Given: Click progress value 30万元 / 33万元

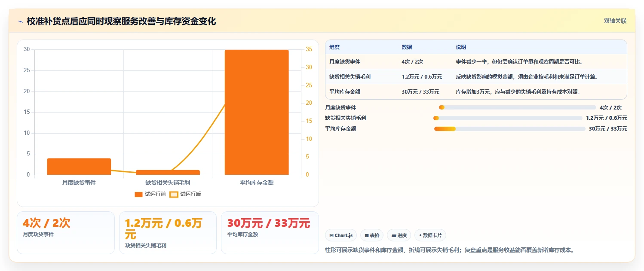Looking at the screenshot, I should (608, 128).
